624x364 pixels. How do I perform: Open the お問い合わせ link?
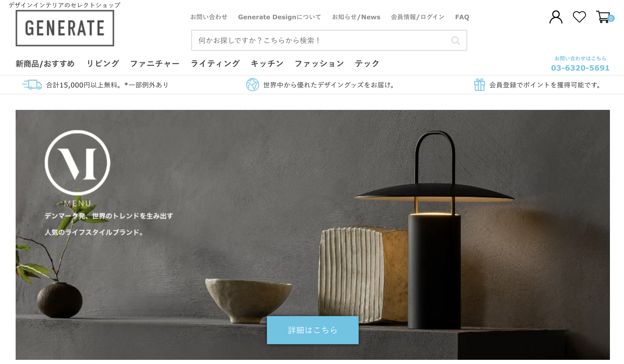209,17
